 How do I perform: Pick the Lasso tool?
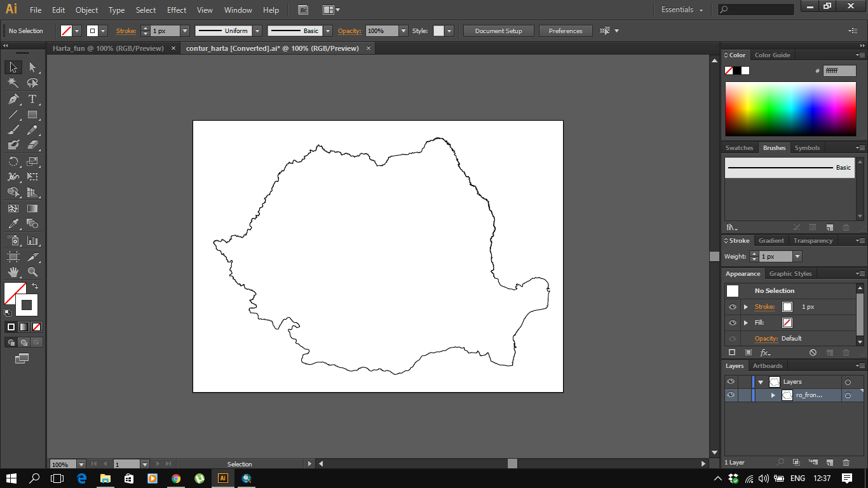click(32, 83)
